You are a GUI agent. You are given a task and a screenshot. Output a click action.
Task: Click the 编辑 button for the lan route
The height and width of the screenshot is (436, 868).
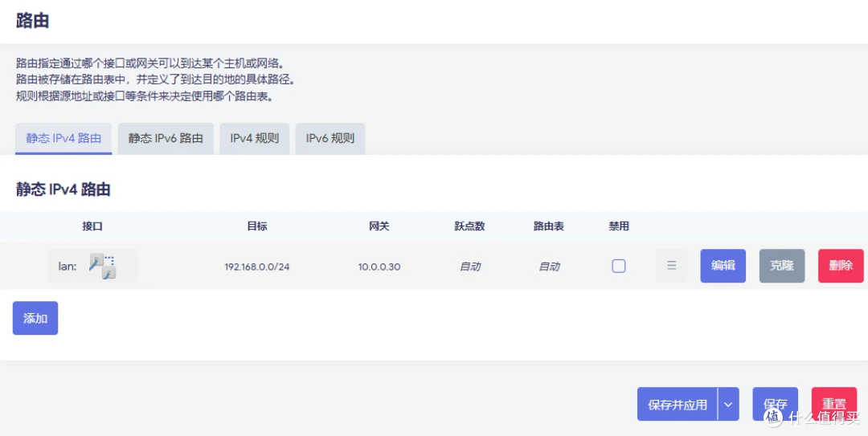pos(723,266)
